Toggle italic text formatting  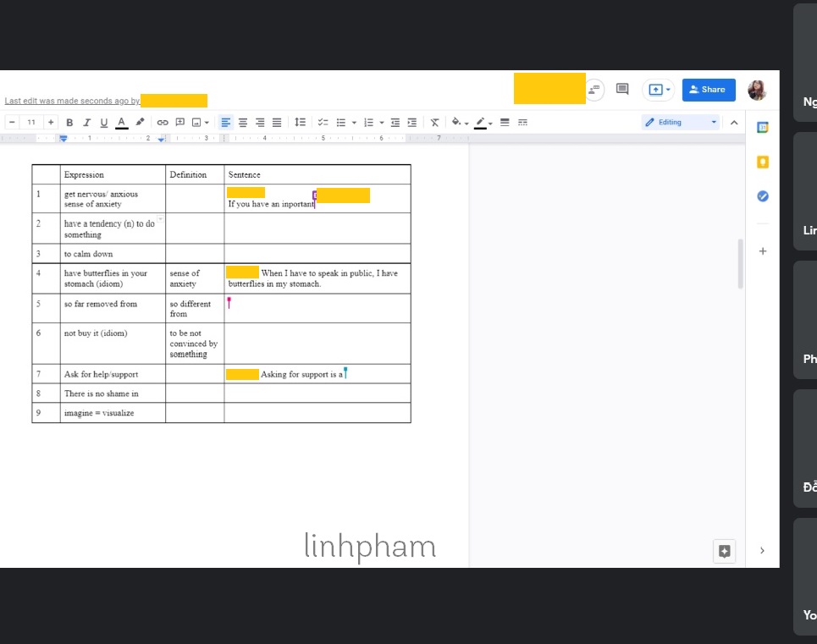[x=86, y=123]
